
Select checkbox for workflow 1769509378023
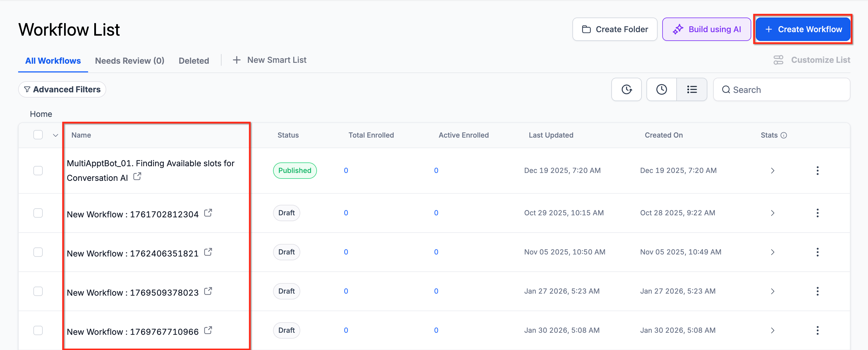click(x=38, y=291)
